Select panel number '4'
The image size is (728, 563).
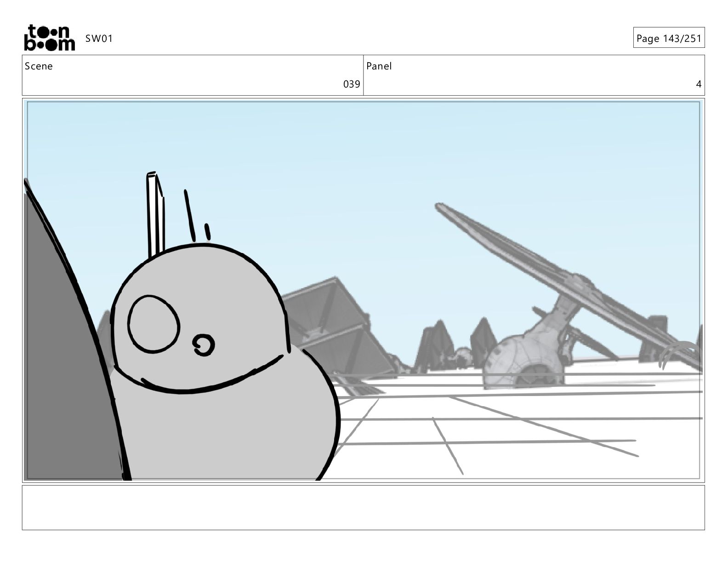699,84
